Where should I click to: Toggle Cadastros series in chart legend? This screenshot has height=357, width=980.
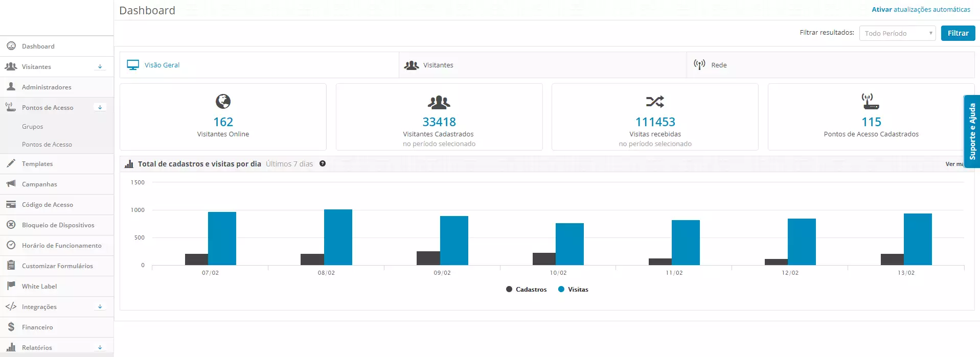tap(527, 289)
